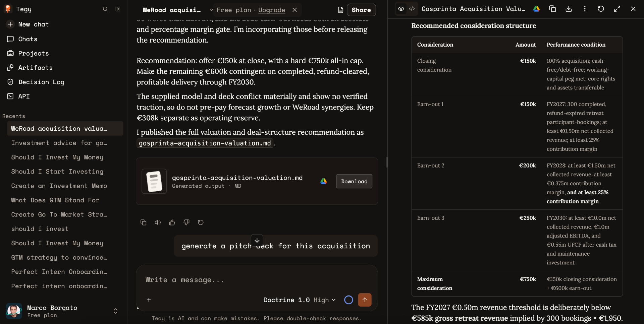Send message with orange arrow button
Viewport: 644px width, 324px height.
[365, 300]
